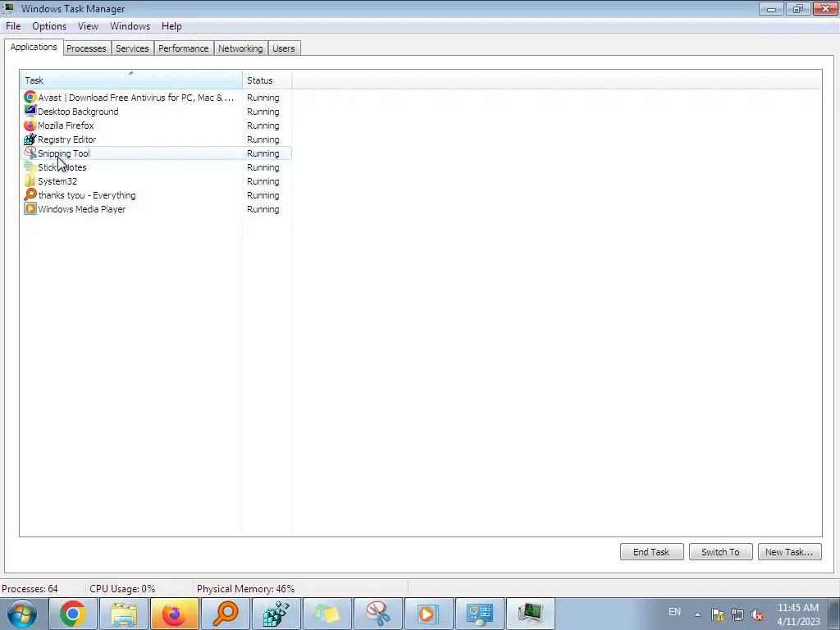Select the Windows Media Player task row
840x630 pixels.
(156, 209)
